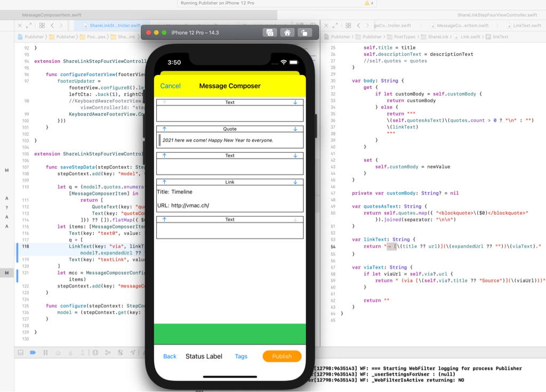Open the view hierarchy debugger icon
Viewport: 546px width, 392px height.
coord(95,352)
